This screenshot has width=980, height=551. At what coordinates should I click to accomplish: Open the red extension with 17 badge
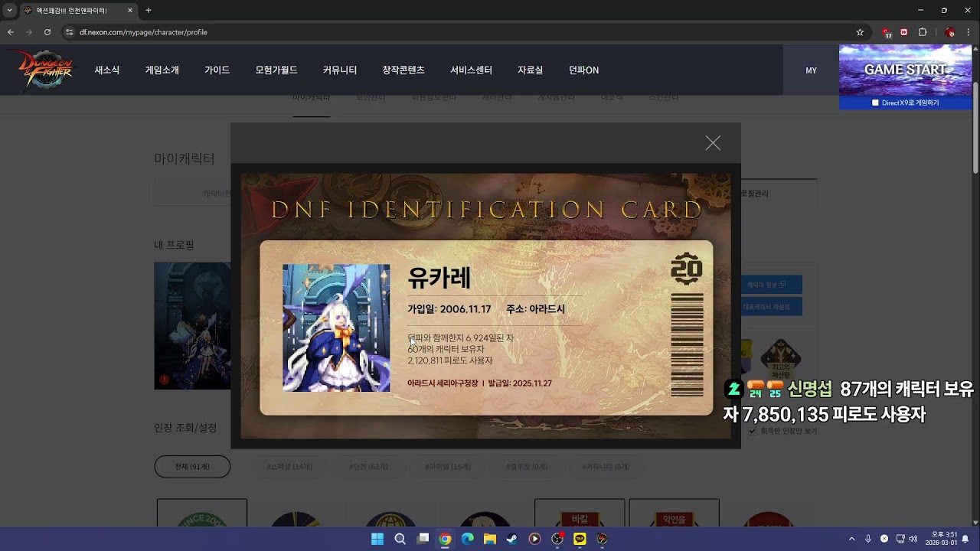887,32
